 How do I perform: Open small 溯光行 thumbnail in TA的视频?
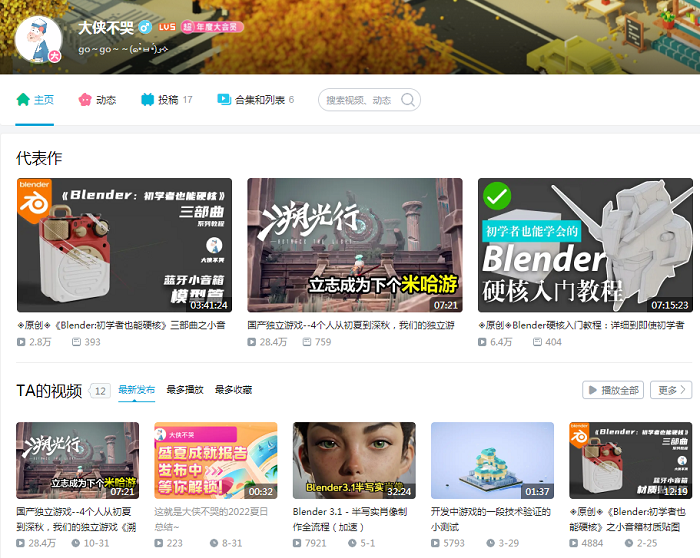(x=78, y=460)
